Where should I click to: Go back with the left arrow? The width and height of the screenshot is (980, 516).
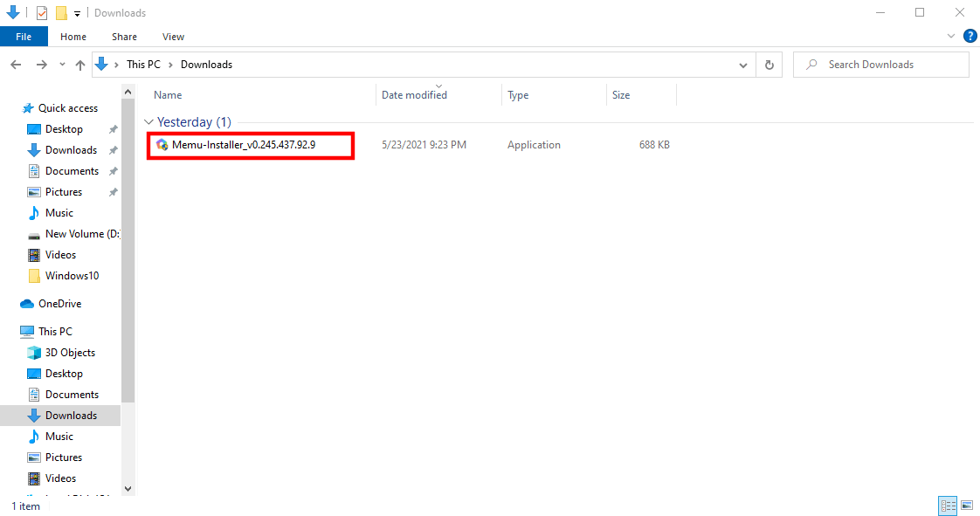point(17,65)
